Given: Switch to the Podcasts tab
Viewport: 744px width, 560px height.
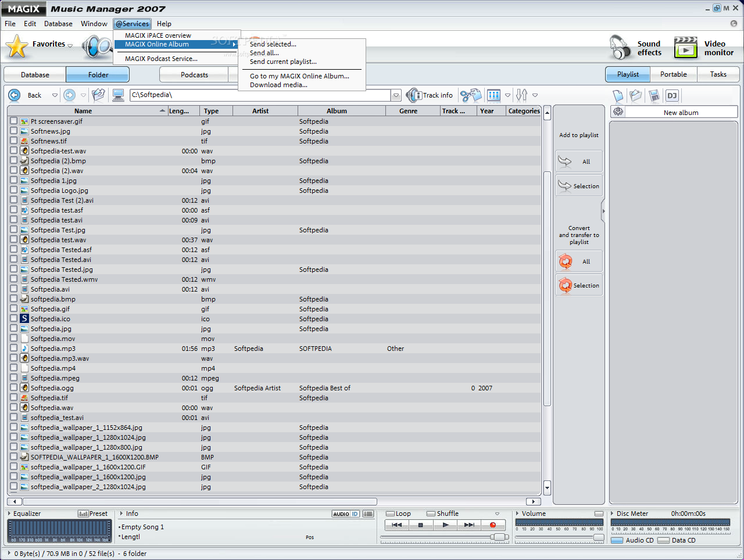Looking at the screenshot, I should 194,75.
